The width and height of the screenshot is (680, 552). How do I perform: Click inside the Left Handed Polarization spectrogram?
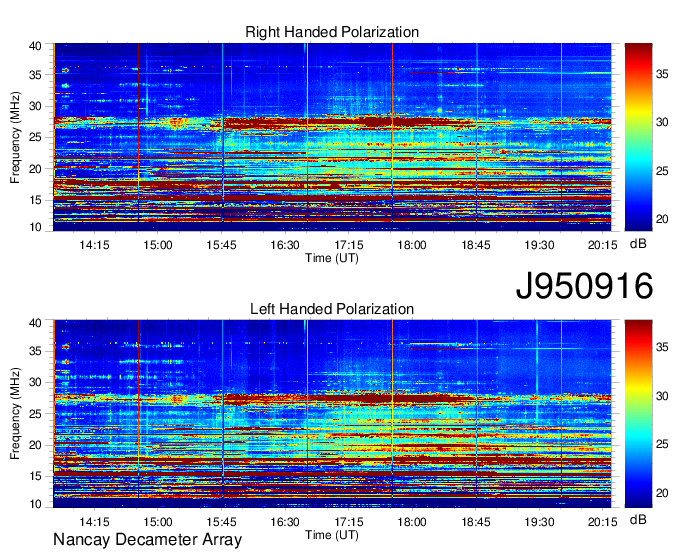tap(332, 414)
